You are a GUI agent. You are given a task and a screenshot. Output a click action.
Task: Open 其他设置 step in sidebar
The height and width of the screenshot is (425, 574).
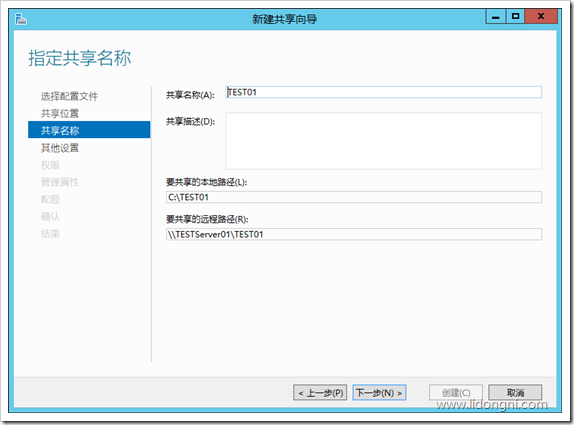click(x=60, y=148)
